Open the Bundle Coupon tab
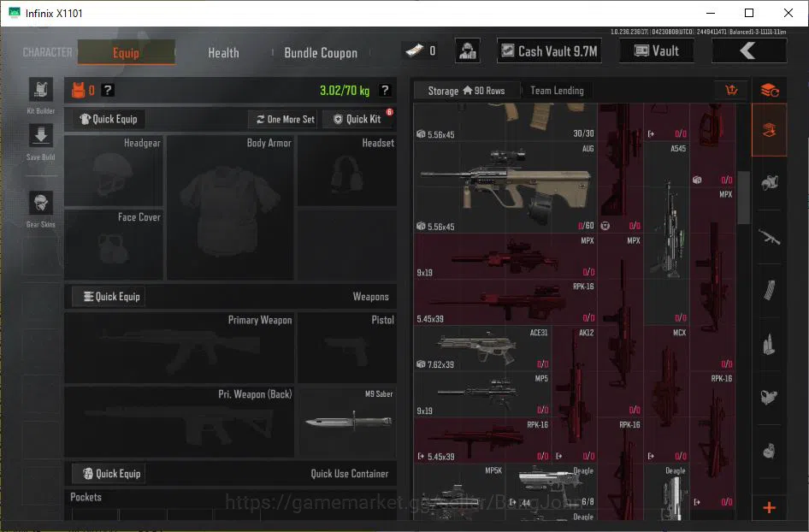The width and height of the screenshot is (809, 532). [x=321, y=53]
